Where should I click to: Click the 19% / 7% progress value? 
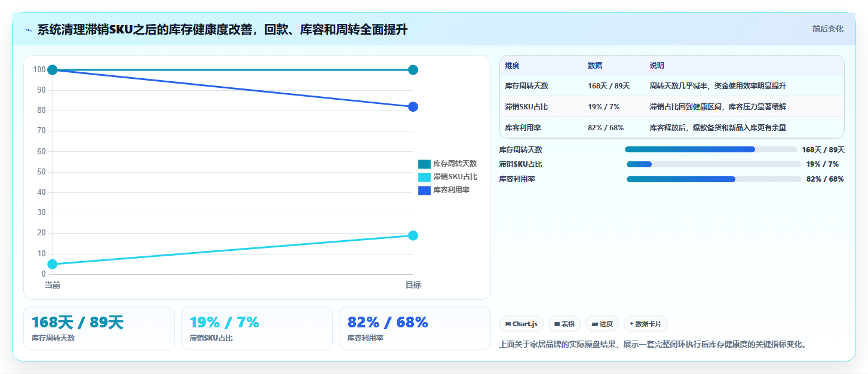(823, 164)
